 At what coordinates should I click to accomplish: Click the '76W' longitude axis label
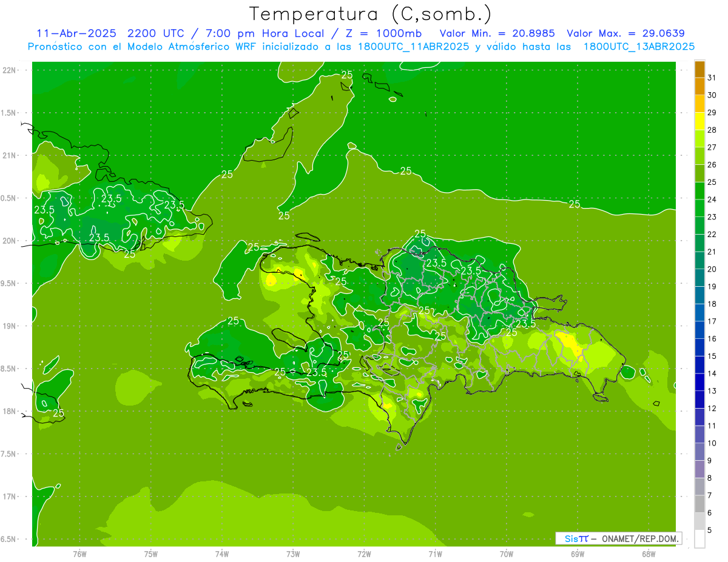(79, 554)
